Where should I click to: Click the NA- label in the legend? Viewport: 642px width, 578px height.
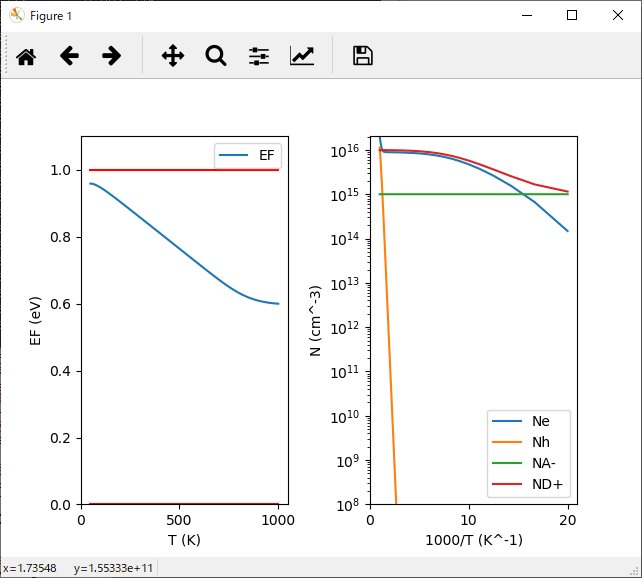click(x=545, y=465)
